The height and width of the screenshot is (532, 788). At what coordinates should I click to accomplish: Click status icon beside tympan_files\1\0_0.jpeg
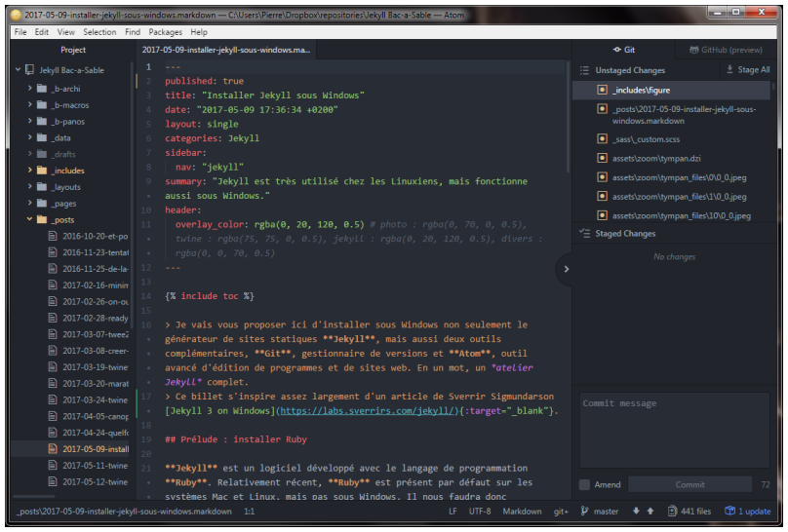click(x=602, y=196)
